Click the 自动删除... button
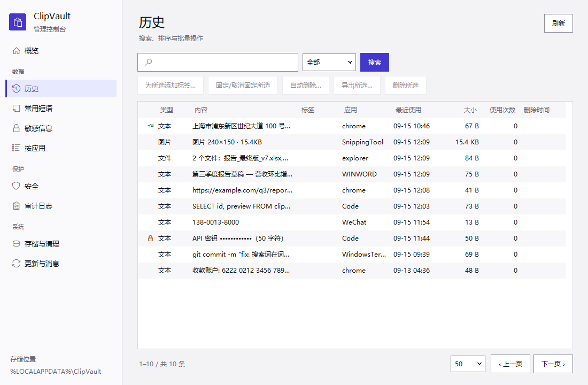The height and width of the screenshot is (385, 588). tap(306, 85)
